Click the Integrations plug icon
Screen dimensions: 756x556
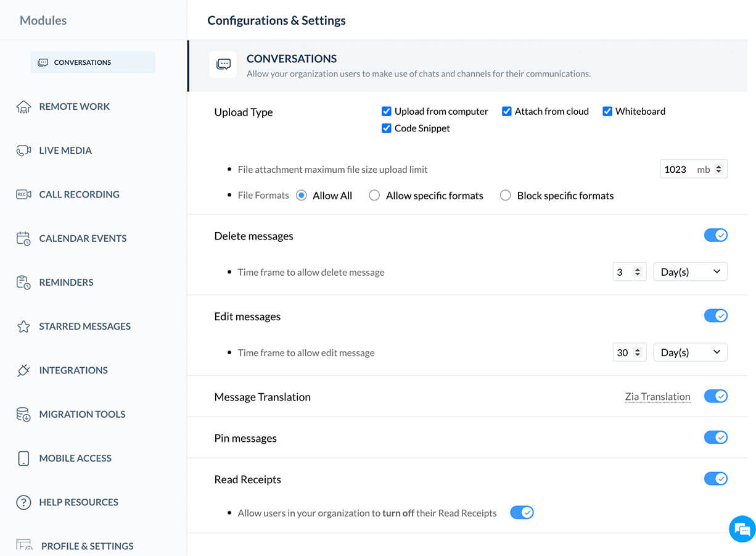(x=23, y=371)
